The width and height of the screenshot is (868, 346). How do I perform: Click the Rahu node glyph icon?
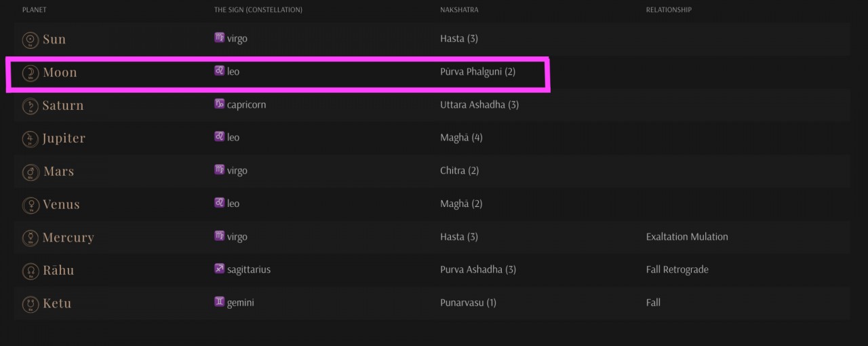pyautogui.click(x=31, y=271)
